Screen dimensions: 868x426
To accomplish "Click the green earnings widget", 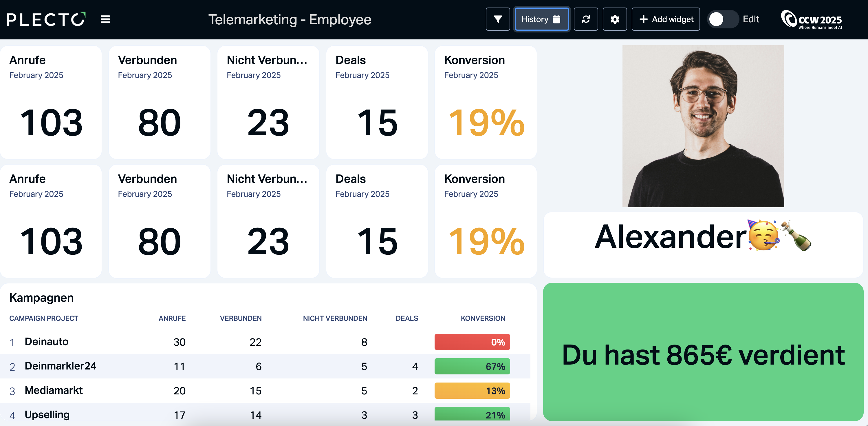I will (x=703, y=352).
